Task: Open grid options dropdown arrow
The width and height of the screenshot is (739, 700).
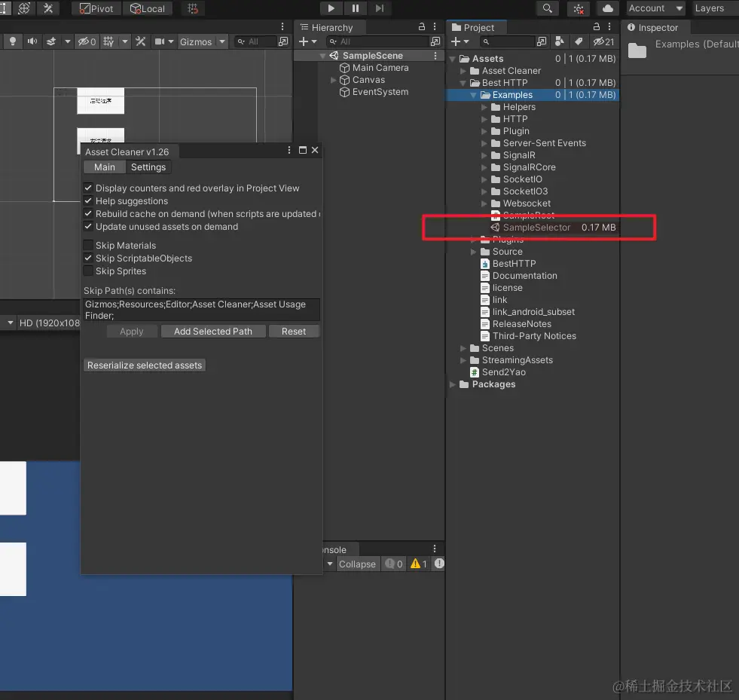Action: tap(125, 41)
